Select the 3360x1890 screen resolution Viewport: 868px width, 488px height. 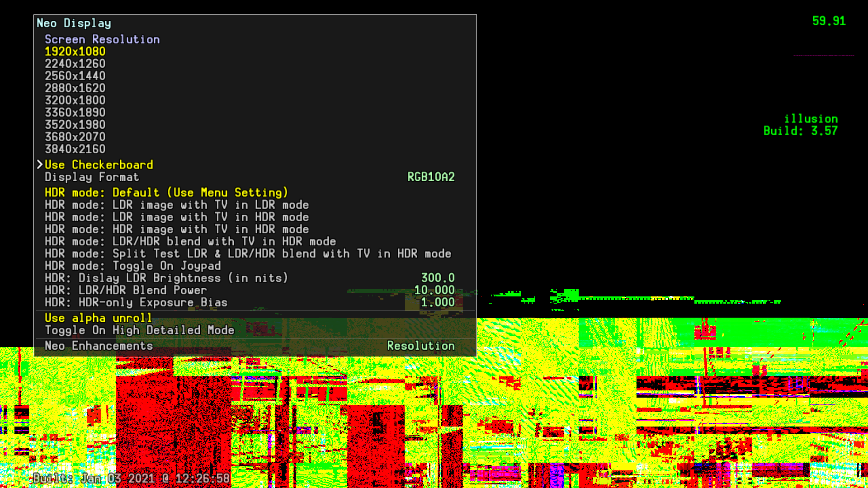point(75,113)
